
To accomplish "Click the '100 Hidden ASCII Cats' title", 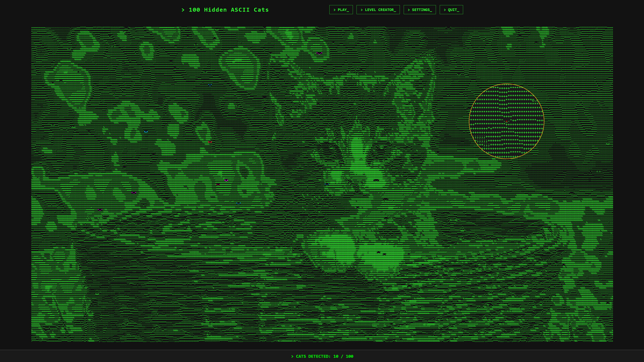I will pyautogui.click(x=225, y=10).
